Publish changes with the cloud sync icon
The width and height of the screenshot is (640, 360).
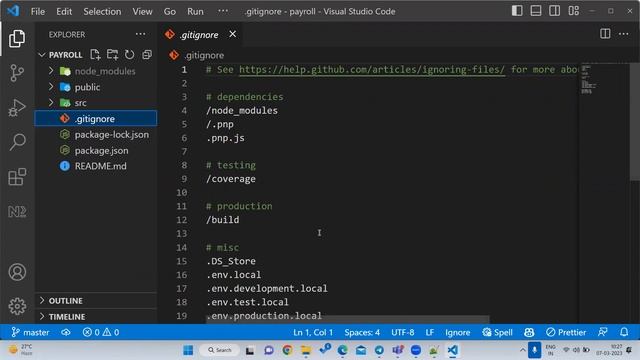pyautogui.click(x=66, y=332)
